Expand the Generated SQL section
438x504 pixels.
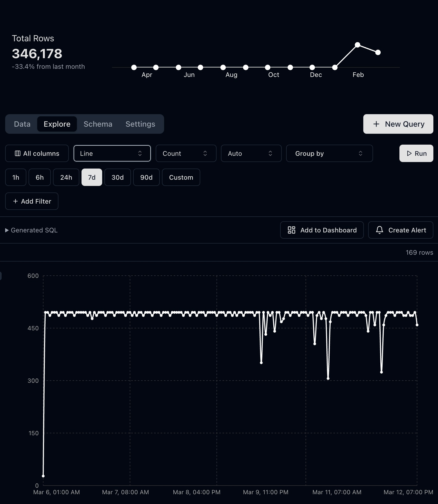click(x=31, y=230)
